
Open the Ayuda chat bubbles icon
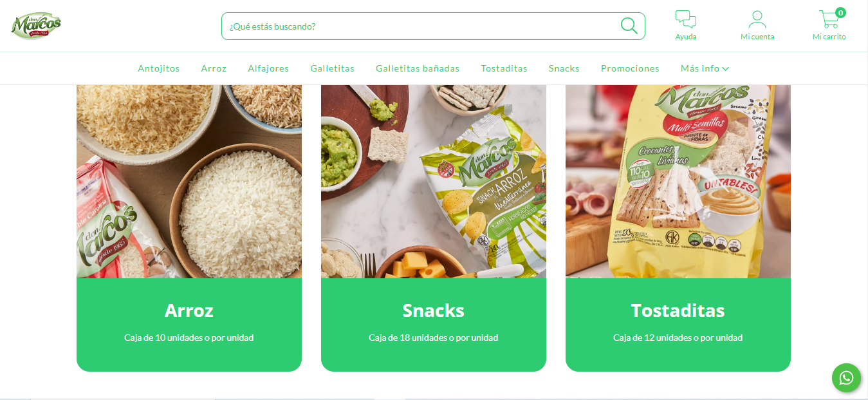click(x=685, y=19)
